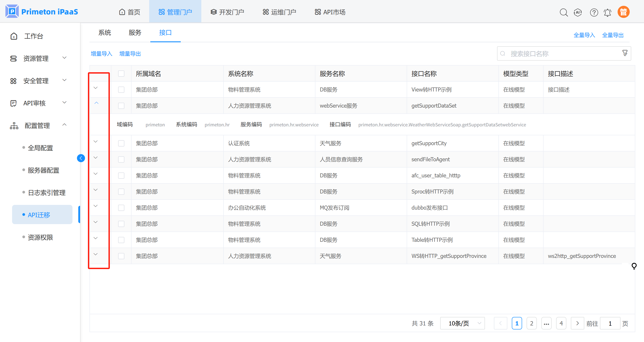This screenshot has width=644, height=342.
Task: Open the orange user avatar
Action: click(623, 12)
